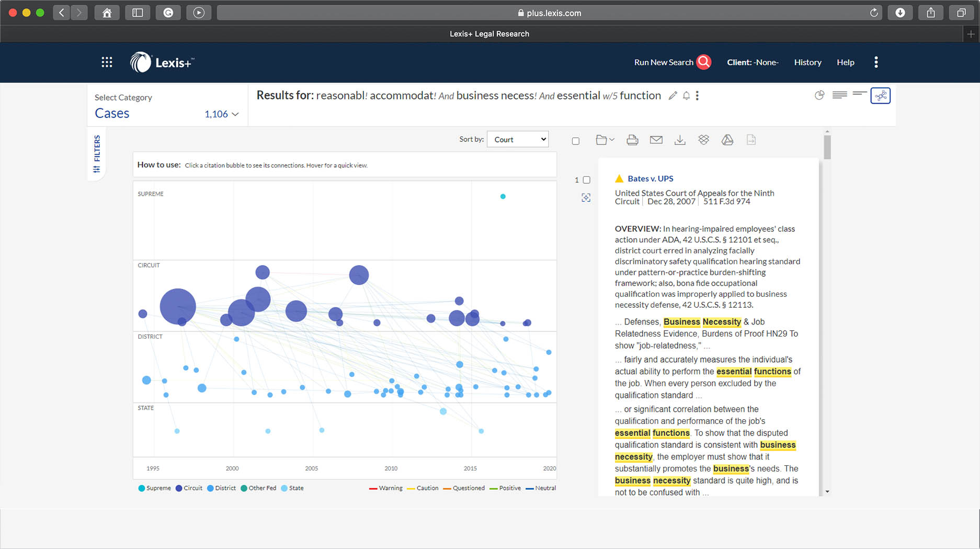Edit the search query with the pencil icon
Image resolution: width=980 pixels, height=549 pixels.
(673, 96)
